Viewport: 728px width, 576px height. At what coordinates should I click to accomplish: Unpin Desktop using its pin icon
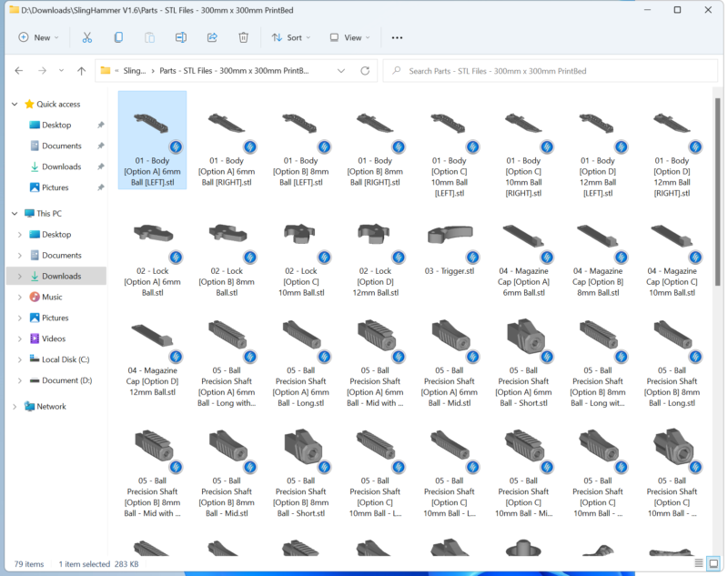coord(101,125)
